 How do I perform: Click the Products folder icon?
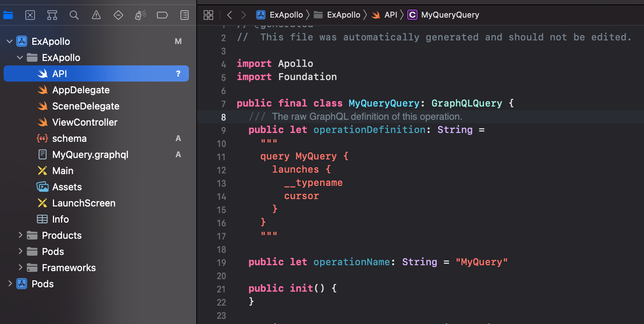point(32,235)
